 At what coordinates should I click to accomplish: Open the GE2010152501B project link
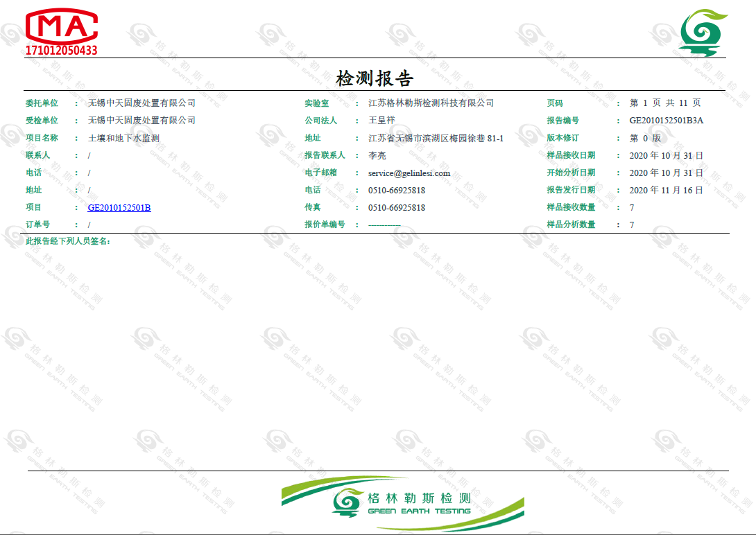click(x=119, y=207)
